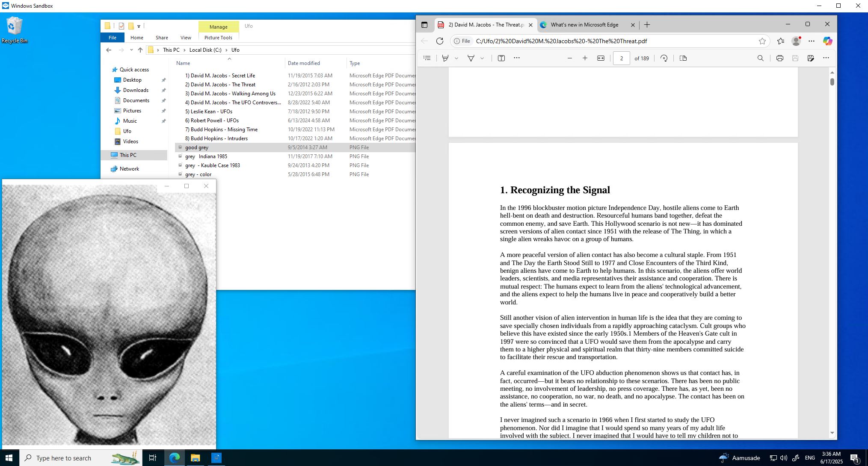Add this page to favorites star
868x466 pixels.
click(x=762, y=41)
